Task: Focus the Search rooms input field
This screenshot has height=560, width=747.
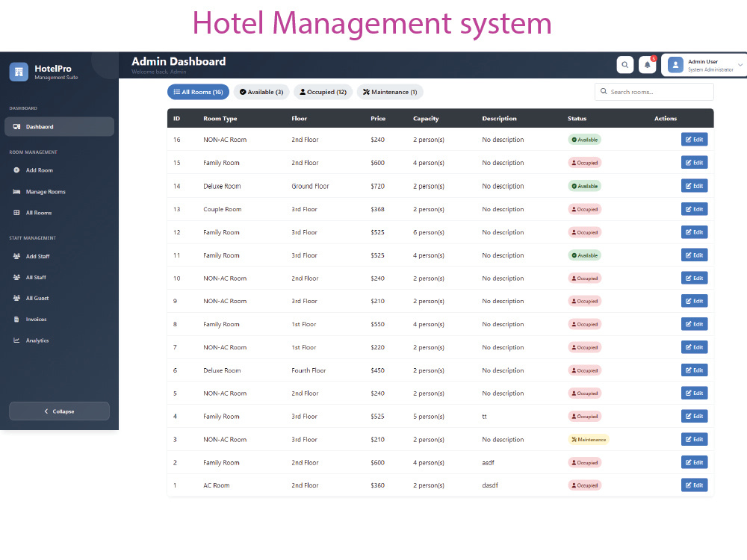Action: (654, 92)
